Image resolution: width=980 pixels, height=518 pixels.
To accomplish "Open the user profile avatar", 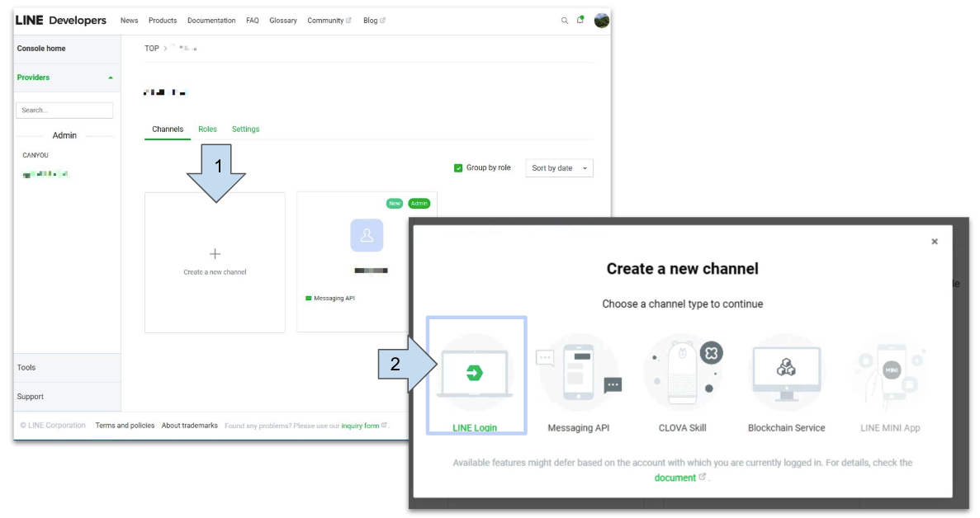I will point(602,21).
